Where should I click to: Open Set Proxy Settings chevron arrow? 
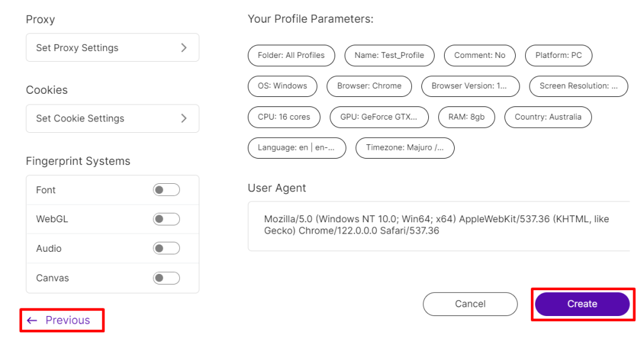[184, 48]
